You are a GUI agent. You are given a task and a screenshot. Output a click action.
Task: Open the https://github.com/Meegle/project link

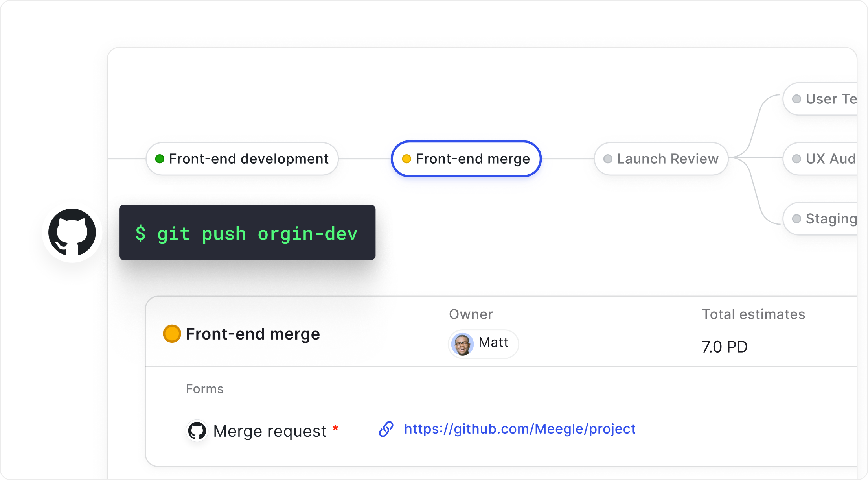pyautogui.click(x=519, y=429)
